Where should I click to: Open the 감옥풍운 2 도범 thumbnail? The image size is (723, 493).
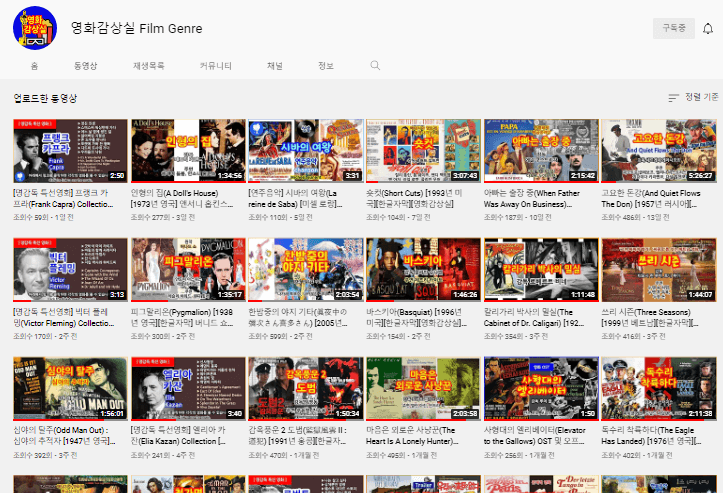tap(306, 388)
